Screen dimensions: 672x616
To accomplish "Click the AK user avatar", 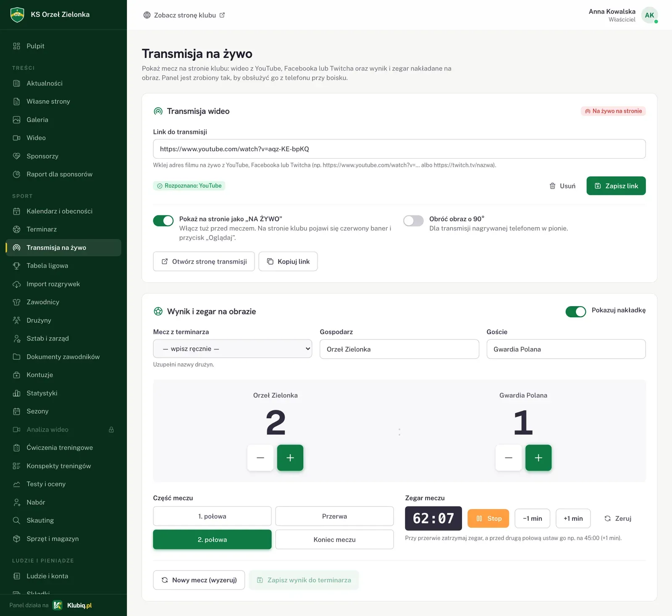I will pos(649,15).
